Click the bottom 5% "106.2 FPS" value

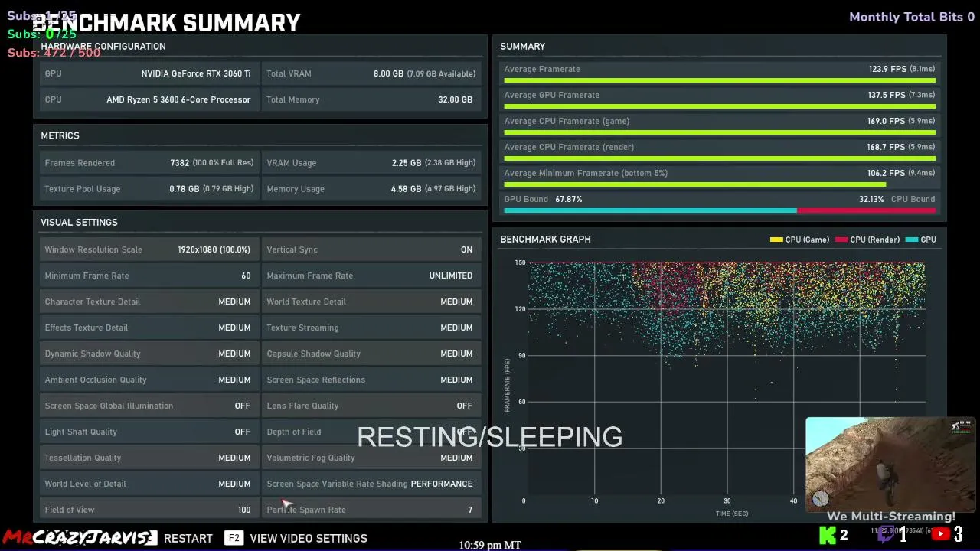click(x=887, y=173)
